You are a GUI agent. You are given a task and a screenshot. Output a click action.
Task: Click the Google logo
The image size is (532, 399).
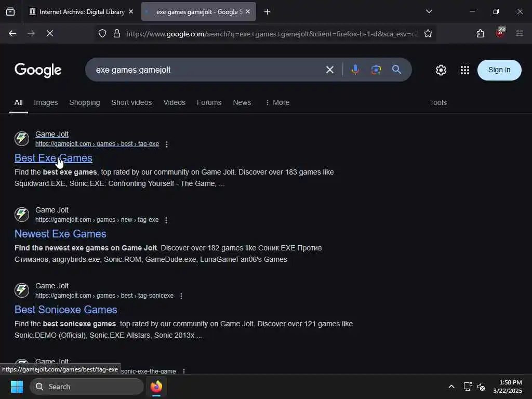(x=38, y=70)
